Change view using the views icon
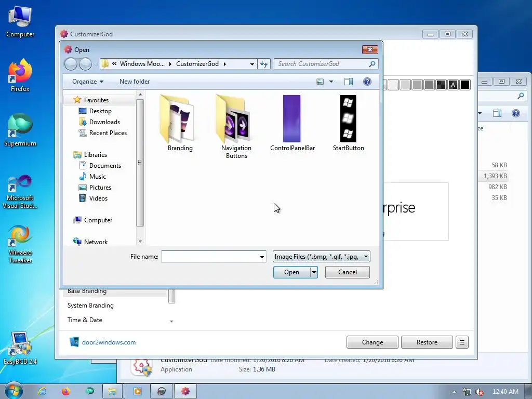The image size is (532, 399). point(320,82)
